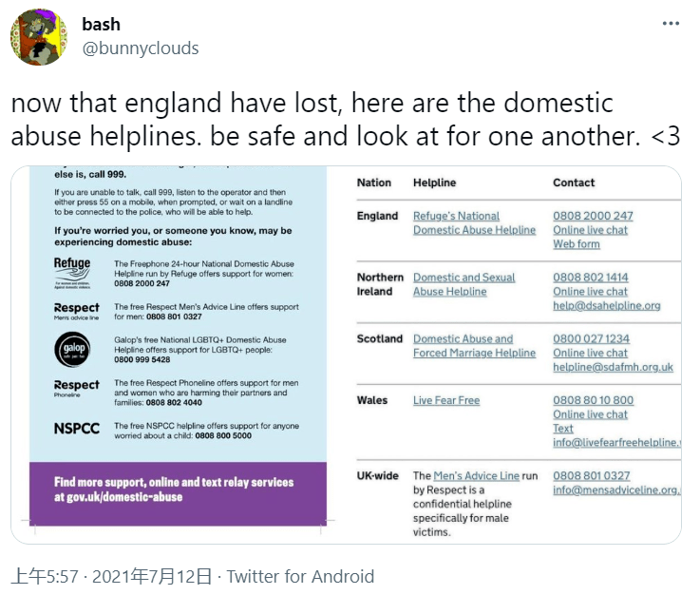Screen dimensions: 700x595
Task: Click the Wales Text contact link
Action: (563, 429)
